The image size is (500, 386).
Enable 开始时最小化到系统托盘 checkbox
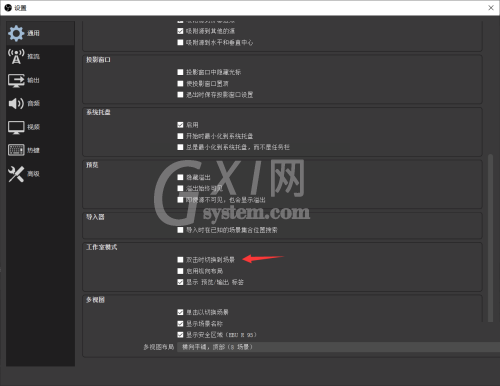[180, 136]
